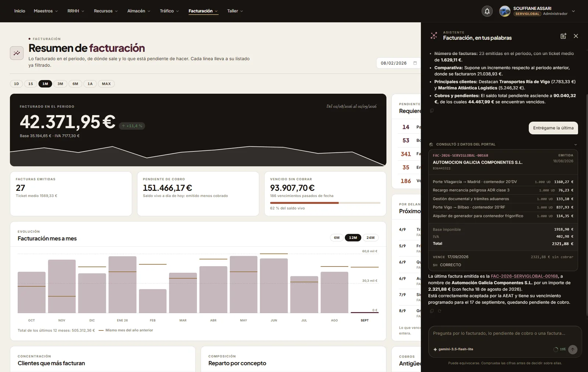Viewport: 588px width, 372px height.
Task: Click the MAY bar in the monthly chart
Action: coord(243,285)
